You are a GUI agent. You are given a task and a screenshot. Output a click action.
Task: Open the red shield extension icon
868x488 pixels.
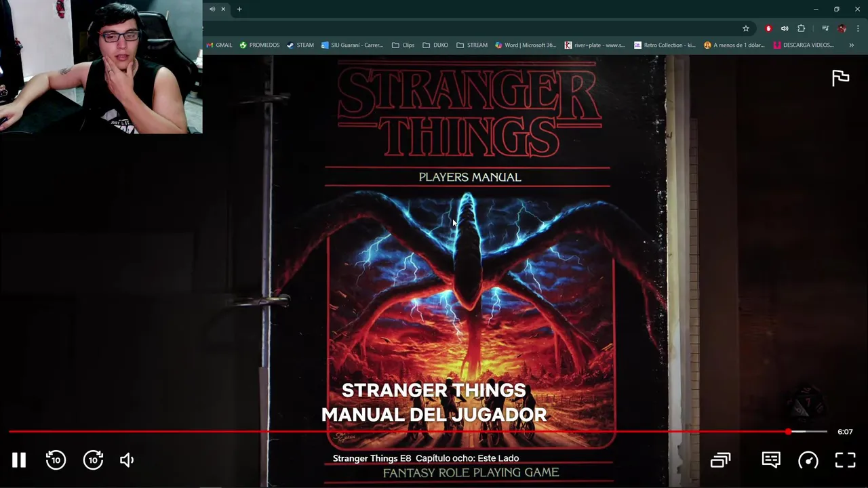(768, 28)
